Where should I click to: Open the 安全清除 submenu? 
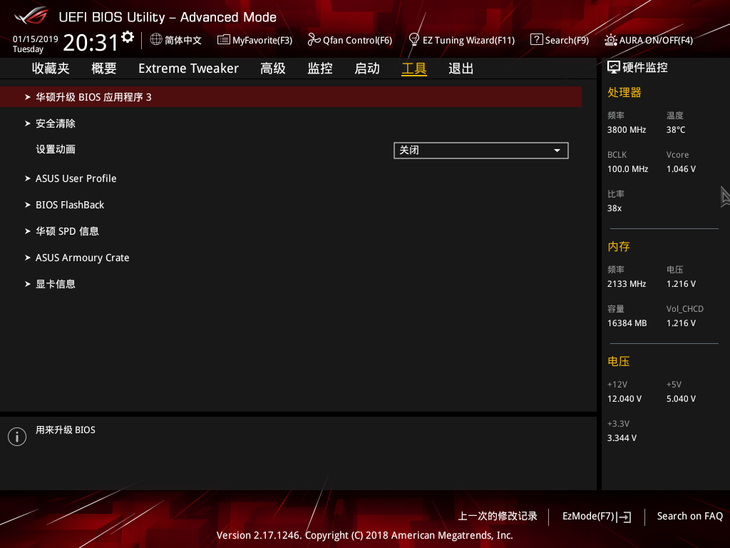click(x=55, y=123)
